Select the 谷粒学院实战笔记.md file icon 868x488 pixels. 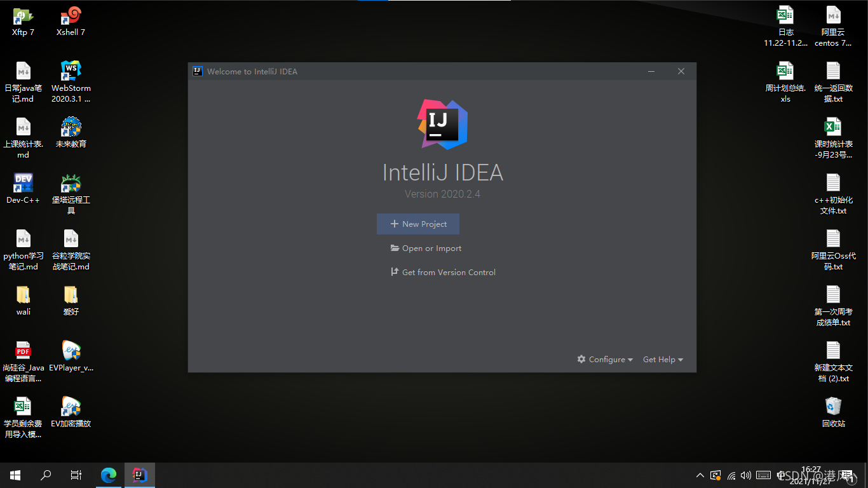pos(71,250)
